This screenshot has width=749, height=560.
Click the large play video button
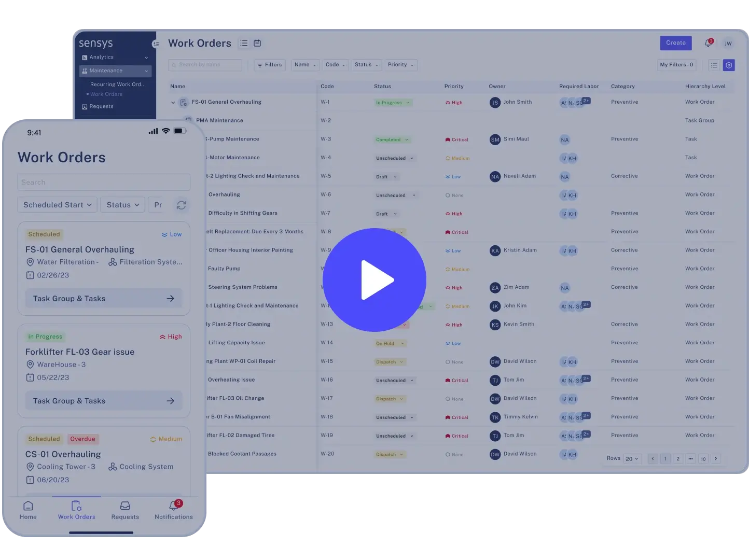[374, 280]
